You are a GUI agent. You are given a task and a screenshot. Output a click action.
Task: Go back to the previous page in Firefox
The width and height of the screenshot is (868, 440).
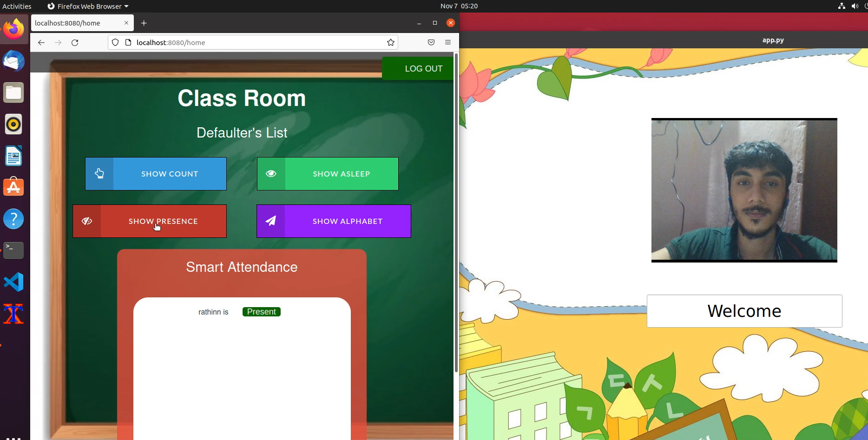point(41,43)
